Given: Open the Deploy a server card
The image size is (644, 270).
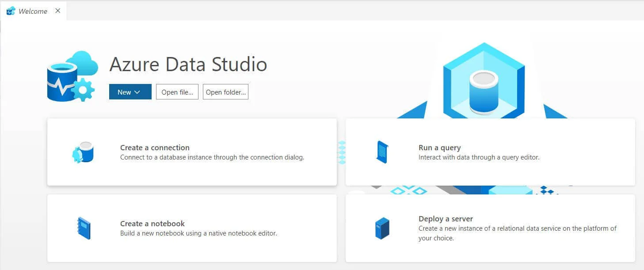Looking at the screenshot, I should coord(490,228).
